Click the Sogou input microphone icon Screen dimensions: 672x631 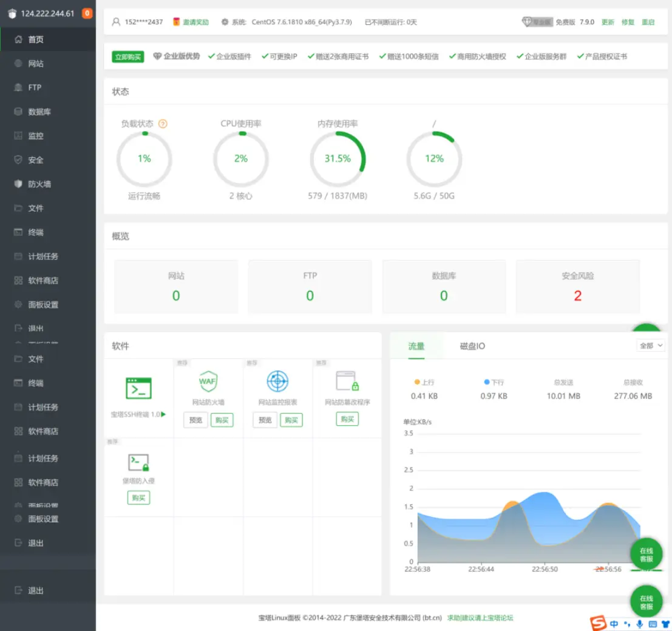639,624
